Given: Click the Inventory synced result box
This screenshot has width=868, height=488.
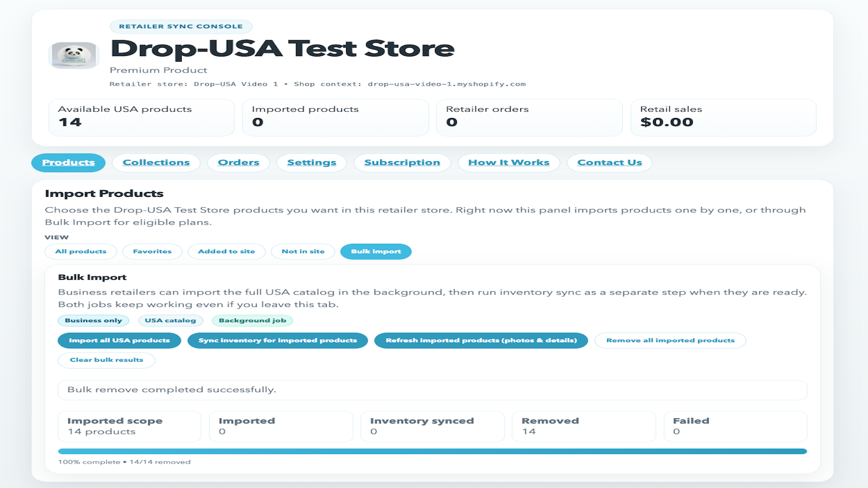Looking at the screenshot, I should 432,426.
